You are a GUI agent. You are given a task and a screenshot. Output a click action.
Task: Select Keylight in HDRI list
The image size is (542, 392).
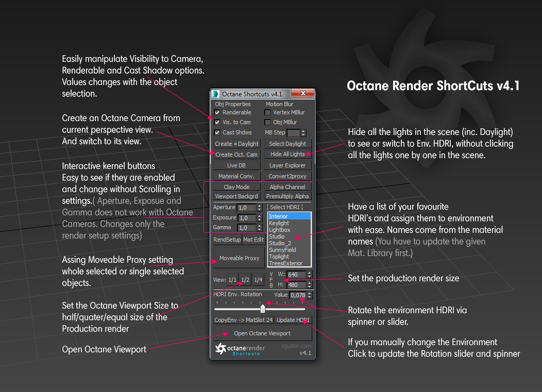pyautogui.click(x=290, y=223)
